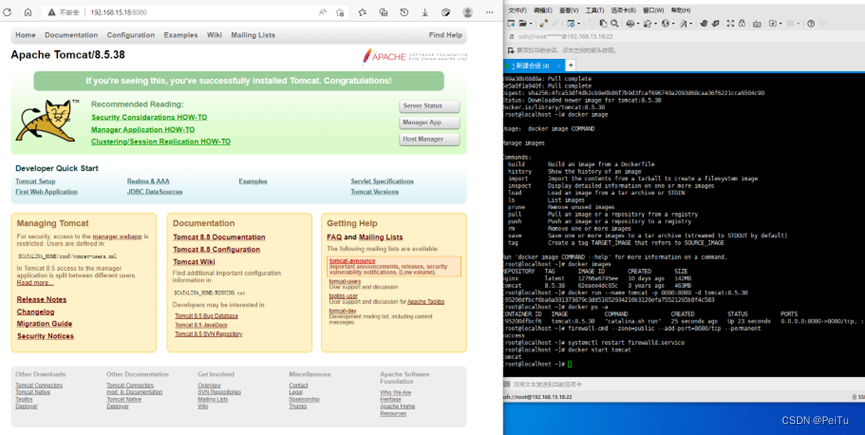Click the font style icon in Xshell toolbar
The height and width of the screenshot is (435, 865).
pyautogui.click(x=683, y=24)
